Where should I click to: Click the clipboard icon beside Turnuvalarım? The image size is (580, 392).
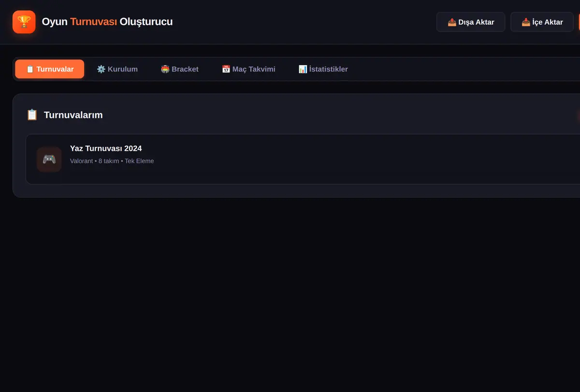click(32, 115)
